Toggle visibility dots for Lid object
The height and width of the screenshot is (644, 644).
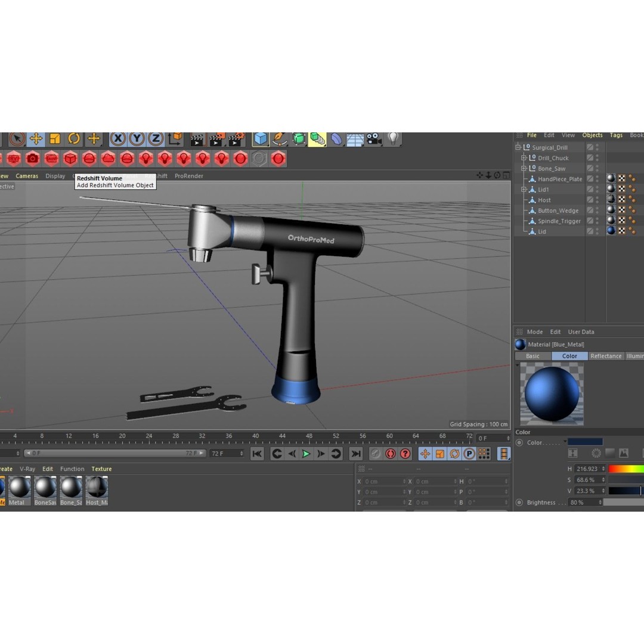point(597,231)
